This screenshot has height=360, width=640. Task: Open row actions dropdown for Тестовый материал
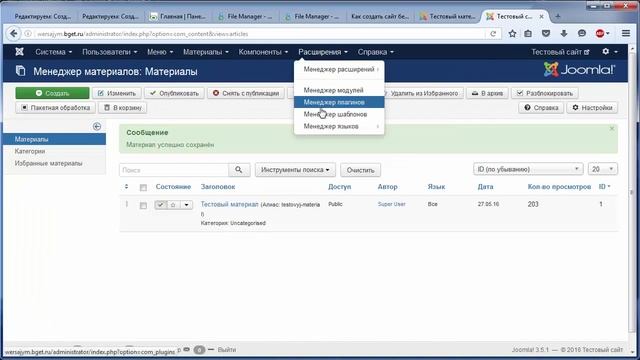(187, 204)
